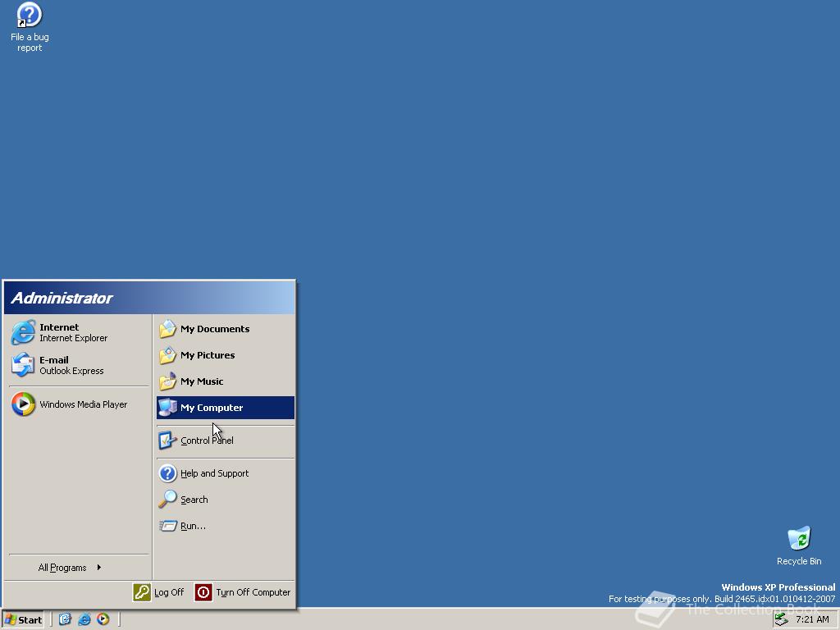Click the network tray icon near clock
Screen dimensions: 840x630
click(x=782, y=619)
